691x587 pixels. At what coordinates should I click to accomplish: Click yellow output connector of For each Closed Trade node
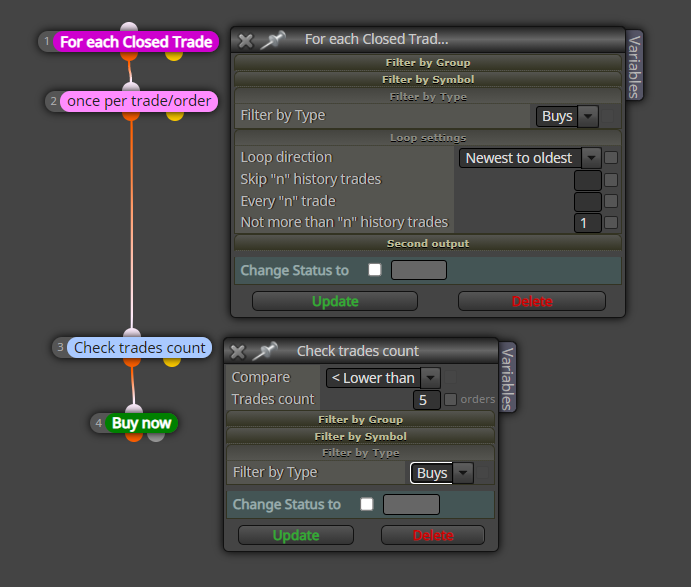coord(174,56)
